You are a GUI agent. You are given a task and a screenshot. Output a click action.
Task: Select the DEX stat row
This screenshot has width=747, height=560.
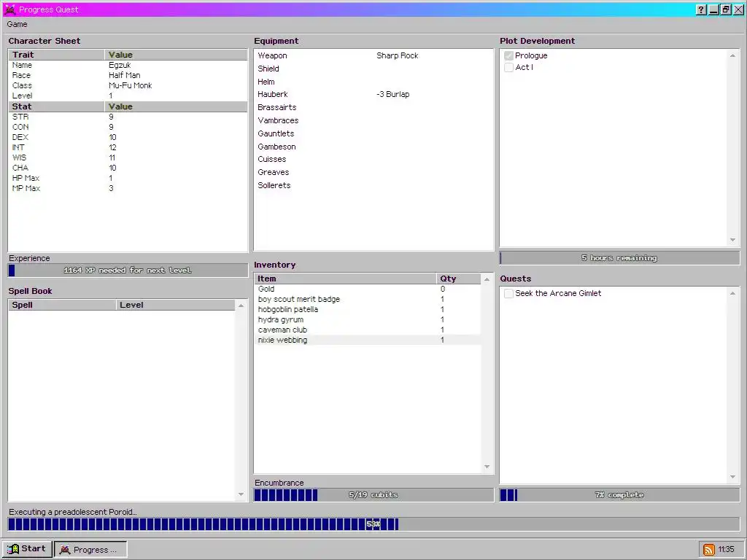[x=128, y=137]
